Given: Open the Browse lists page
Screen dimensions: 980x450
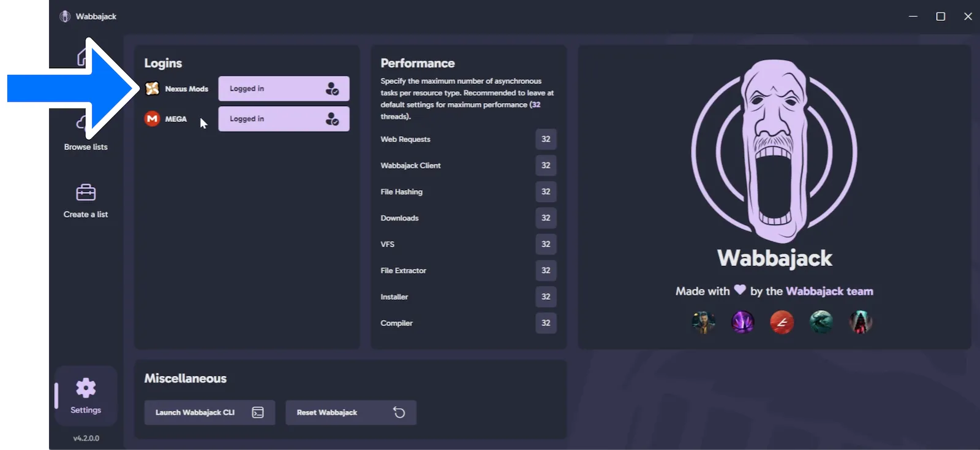Looking at the screenshot, I should 86,147.
